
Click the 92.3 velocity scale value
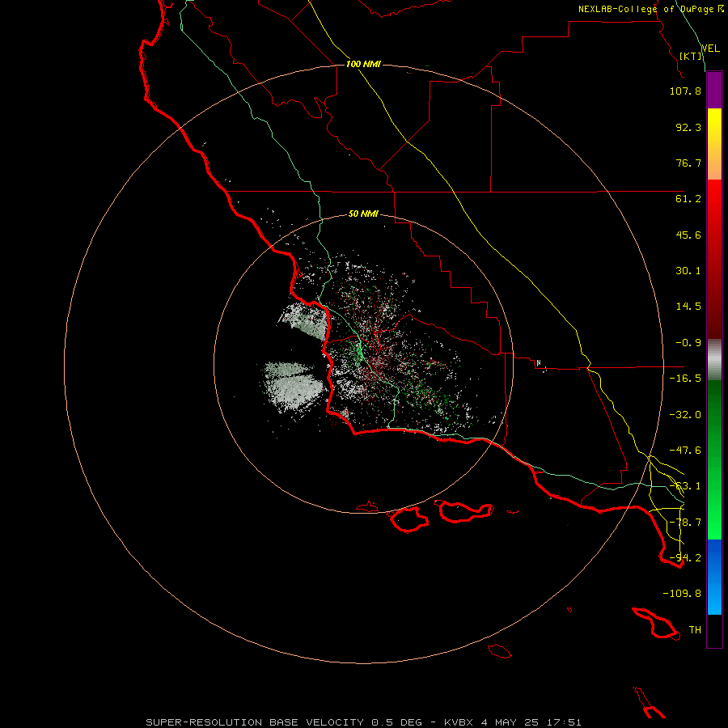pos(688,127)
